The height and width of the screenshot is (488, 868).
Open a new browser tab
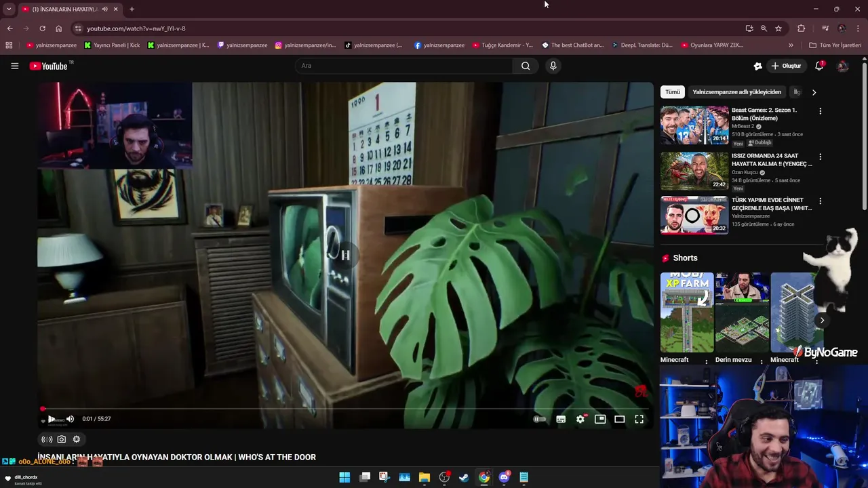[x=132, y=9]
